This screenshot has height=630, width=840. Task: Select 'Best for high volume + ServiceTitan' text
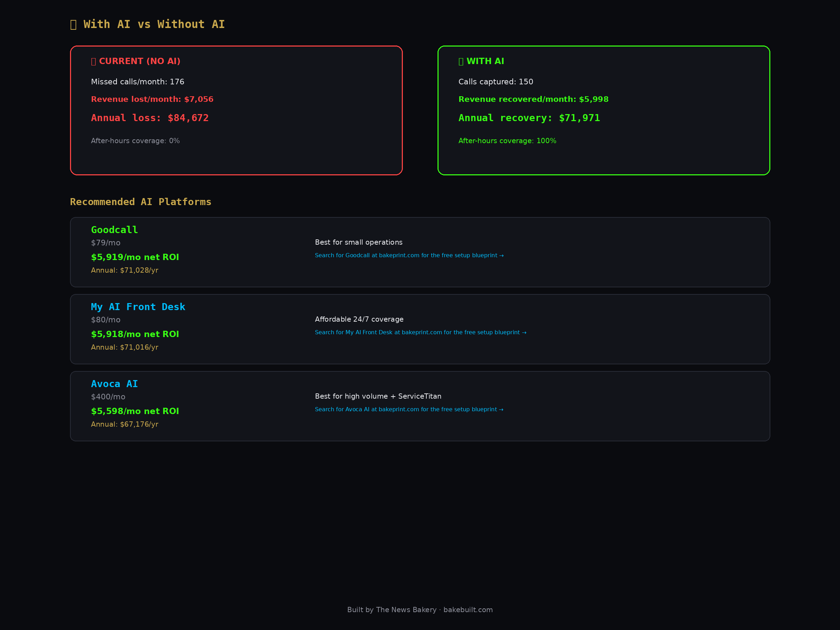click(x=378, y=397)
